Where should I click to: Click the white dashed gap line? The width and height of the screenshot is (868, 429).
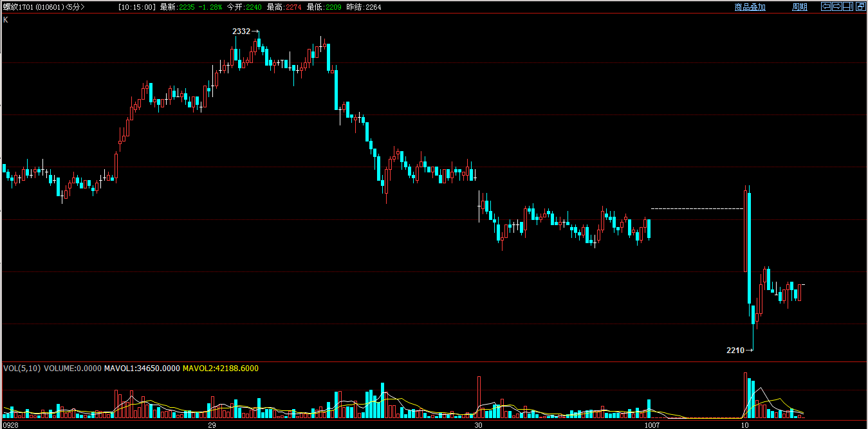coord(696,209)
